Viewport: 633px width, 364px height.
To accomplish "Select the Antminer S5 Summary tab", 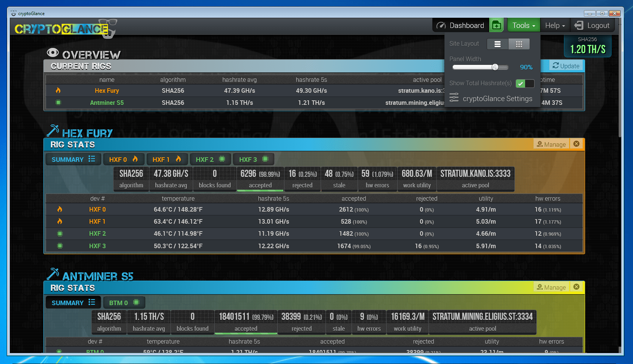I will [x=73, y=303].
